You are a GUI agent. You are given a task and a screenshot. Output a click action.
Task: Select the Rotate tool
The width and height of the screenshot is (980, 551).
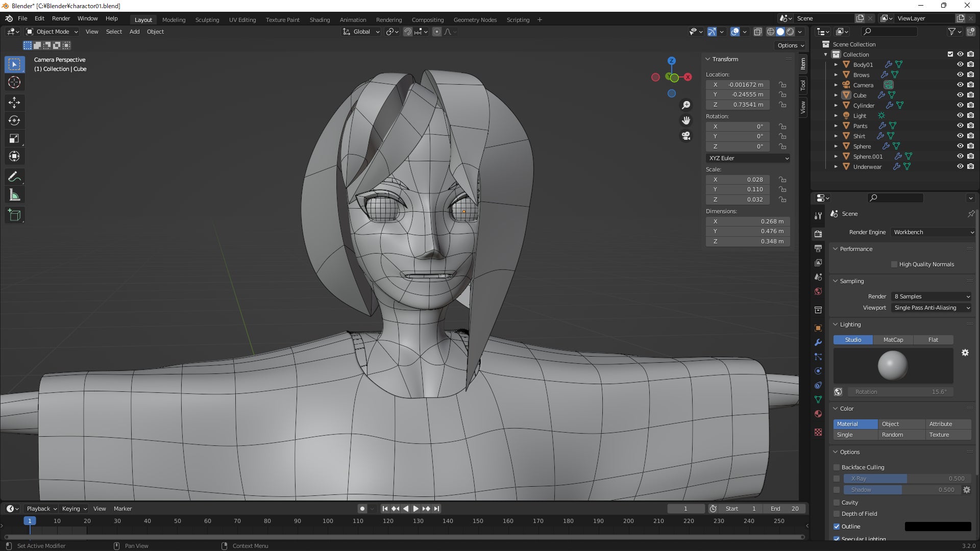coord(14,121)
